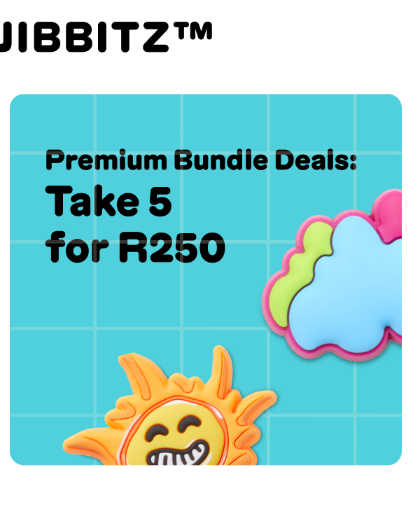Click the "for R250" price text
The image size is (420, 514).
(135, 246)
